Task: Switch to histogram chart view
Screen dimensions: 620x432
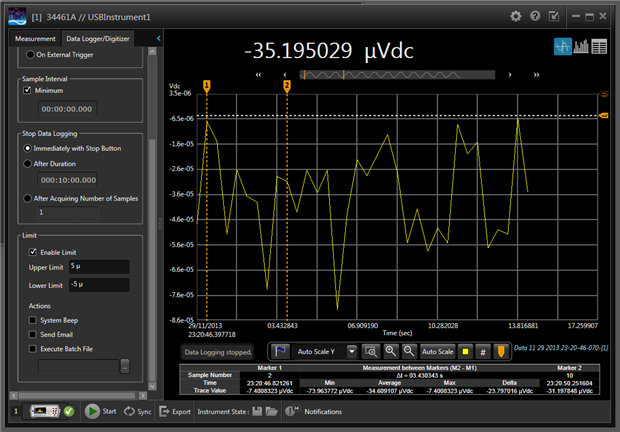Action: click(581, 46)
